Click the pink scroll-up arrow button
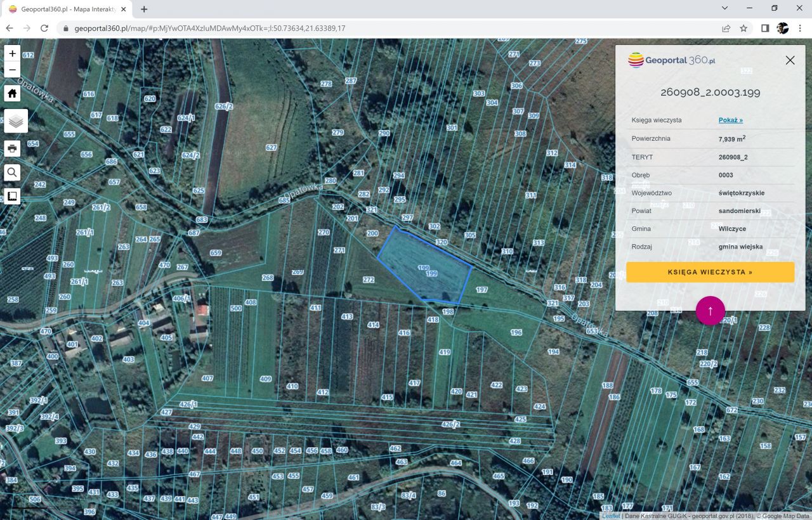 [710, 311]
